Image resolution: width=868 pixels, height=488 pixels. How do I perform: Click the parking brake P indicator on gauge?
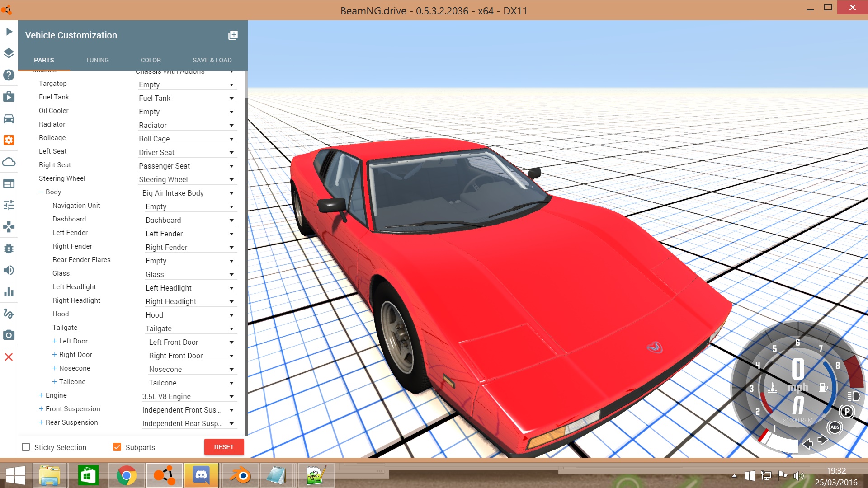(x=847, y=412)
